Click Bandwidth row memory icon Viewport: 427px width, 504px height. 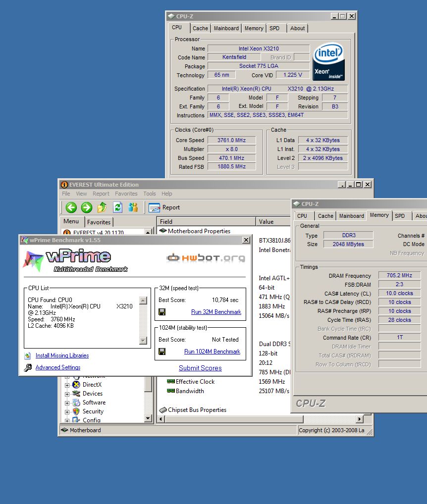coord(171,391)
